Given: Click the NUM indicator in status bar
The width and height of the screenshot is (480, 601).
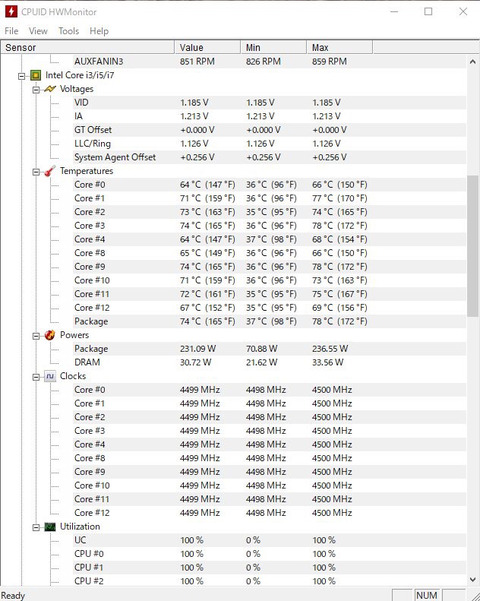Looking at the screenshot, I should (x=426, y=595).
